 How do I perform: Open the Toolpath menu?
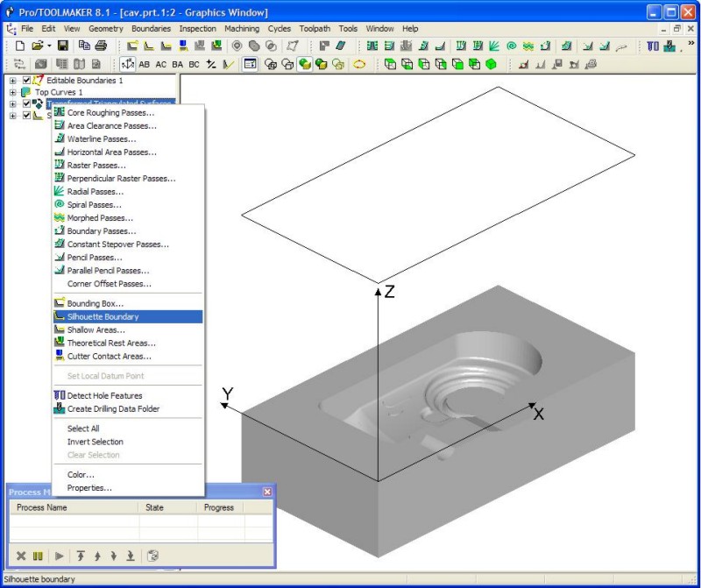click(x=315, y=29)
